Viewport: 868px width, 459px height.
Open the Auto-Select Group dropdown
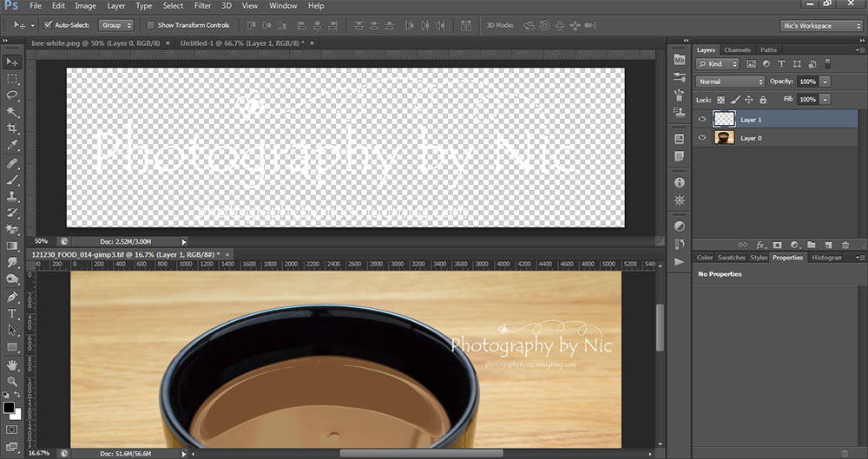pos(115,26)
